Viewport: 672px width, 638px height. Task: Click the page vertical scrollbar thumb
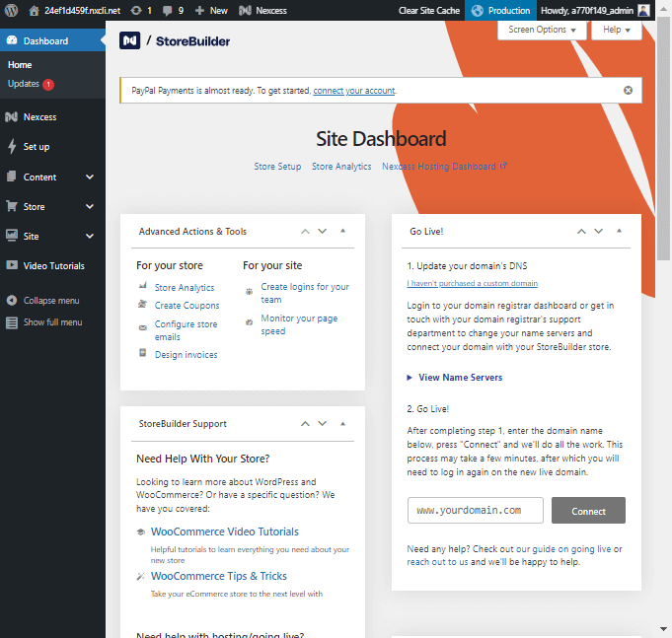pos(663,138)
